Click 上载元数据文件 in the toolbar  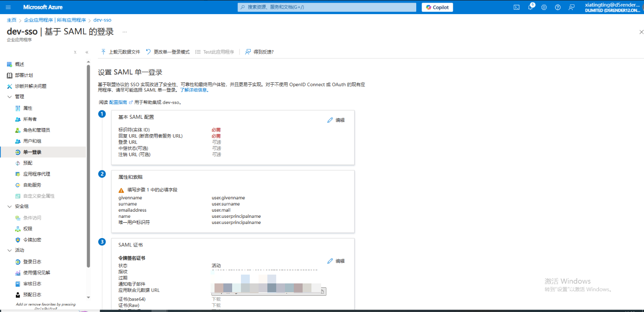point(120,52)
